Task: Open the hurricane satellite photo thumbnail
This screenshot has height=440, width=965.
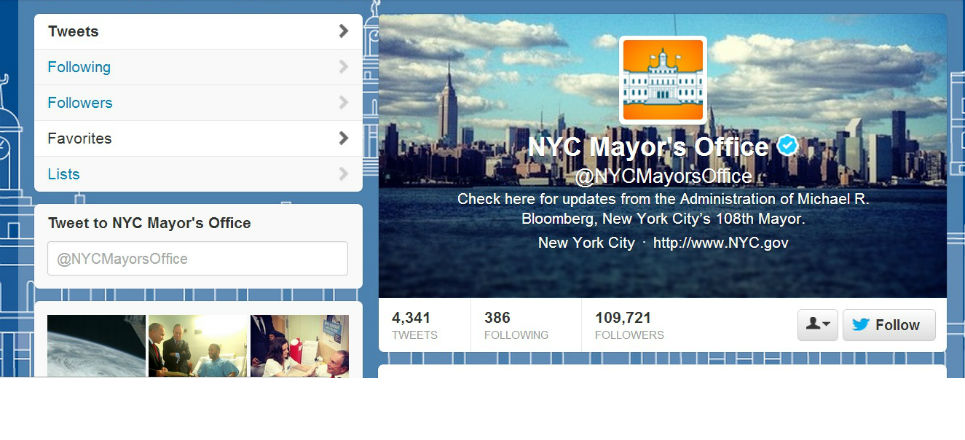Action: point(97,346)
